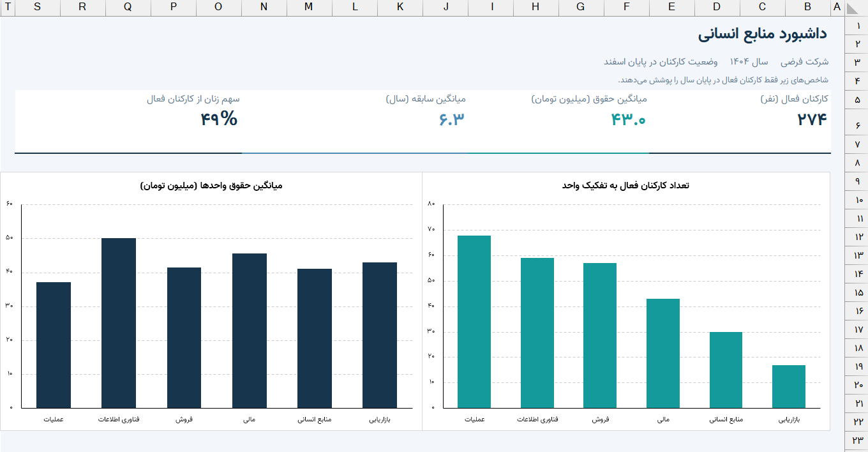Viewport: 868px width, 452px height.
Task: Select column T header
Action: pos(8,8)
